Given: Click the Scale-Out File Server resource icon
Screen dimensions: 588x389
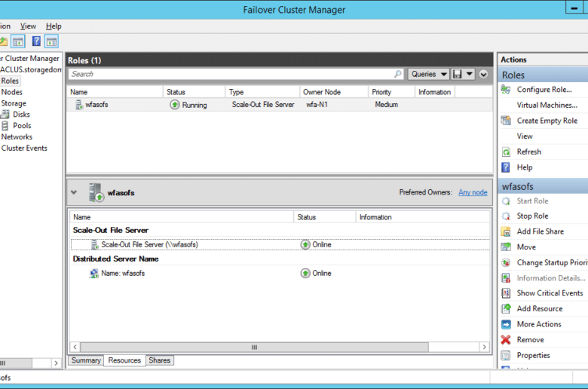Looking at the screenshot, I should coord(95,244).
